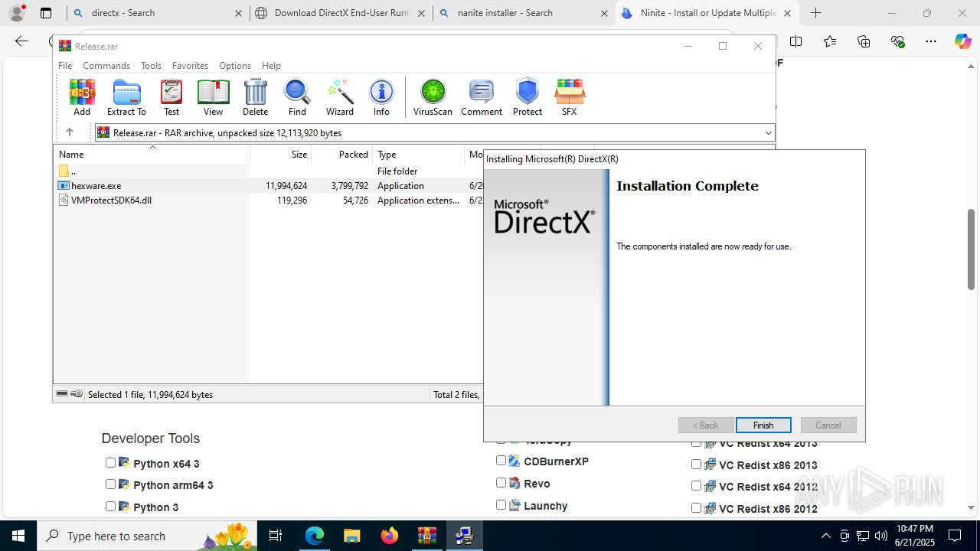Sort by the Packed column header
The height and width of the screenshot is (551, 980).
pos(342,155)
